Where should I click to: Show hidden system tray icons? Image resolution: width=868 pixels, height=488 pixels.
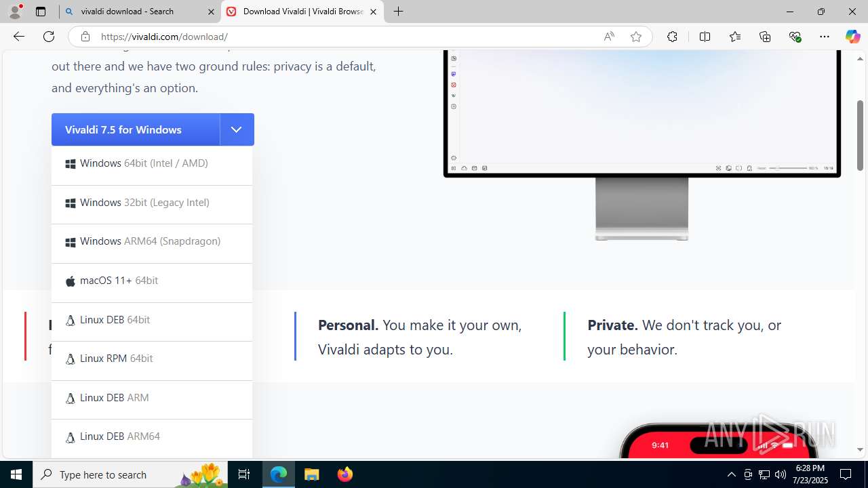(731, 474)
